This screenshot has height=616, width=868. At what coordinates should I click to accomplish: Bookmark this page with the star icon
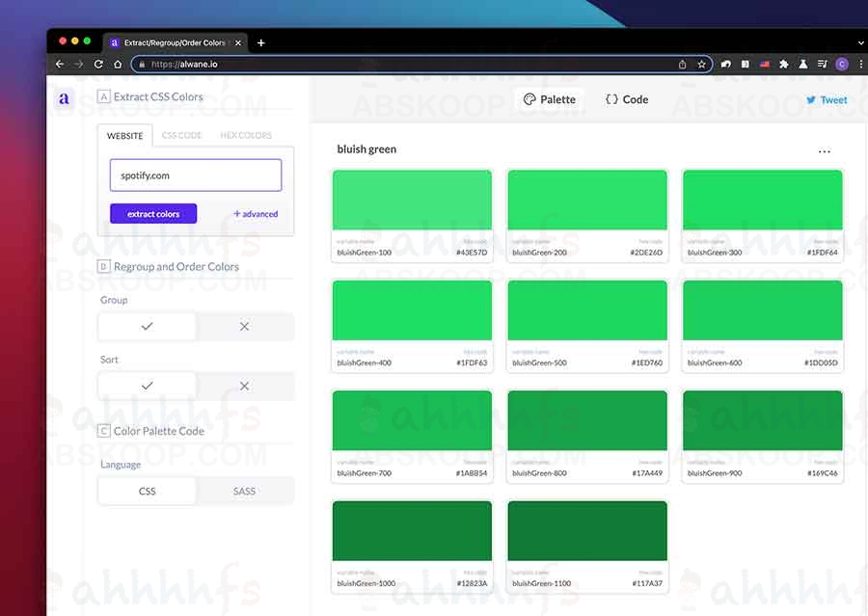[x=701, y=65]
